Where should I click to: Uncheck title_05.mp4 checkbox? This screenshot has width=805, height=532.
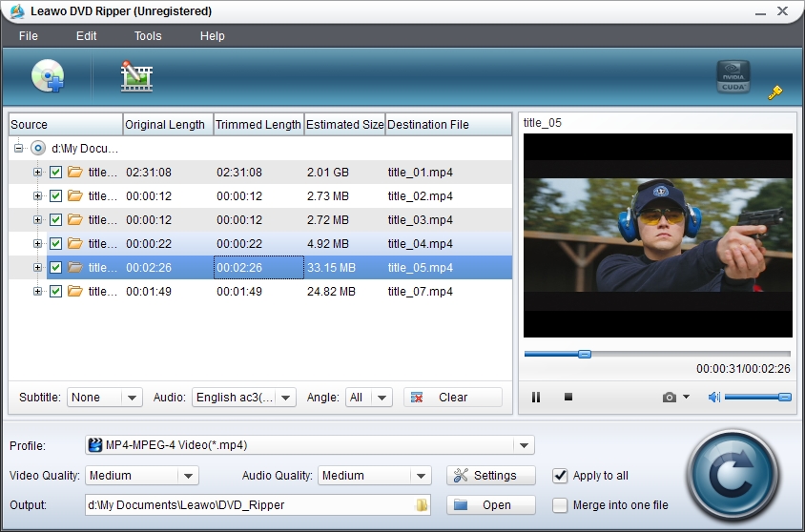click(56, 267)
